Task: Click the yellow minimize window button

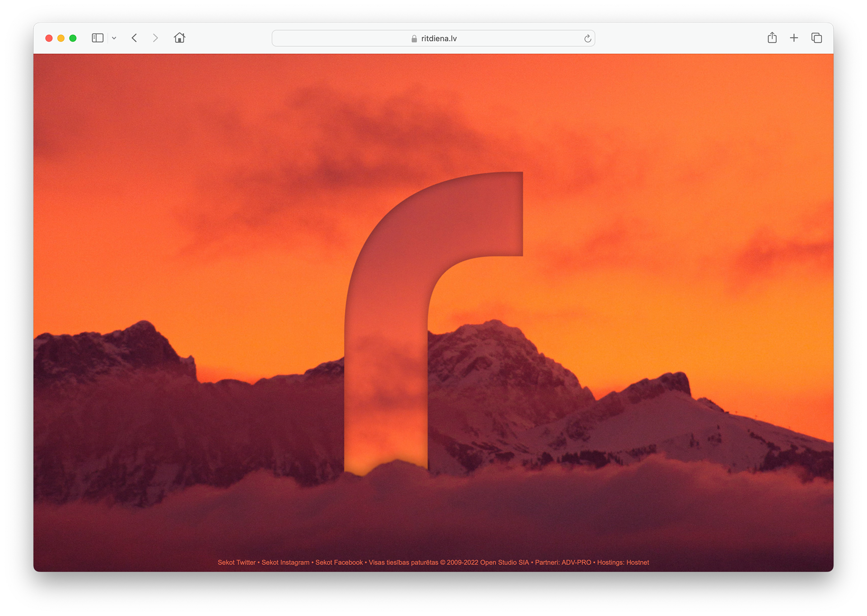Action: [x=61, y=38]
